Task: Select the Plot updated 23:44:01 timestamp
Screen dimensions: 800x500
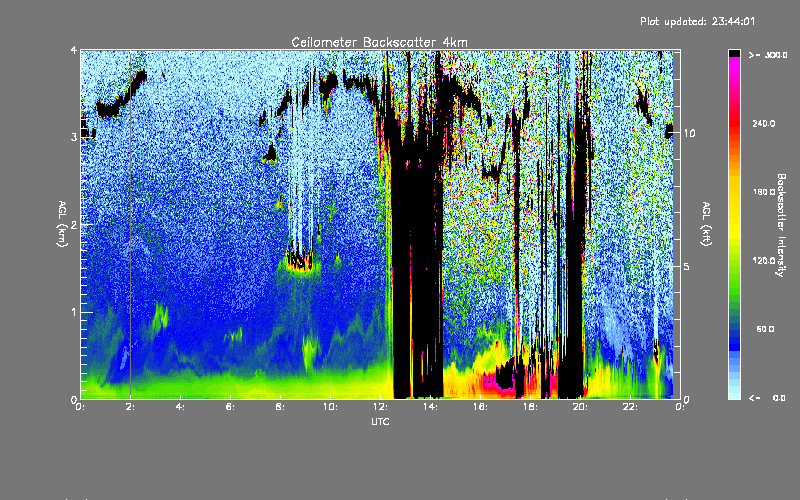Action: [697, 21]
